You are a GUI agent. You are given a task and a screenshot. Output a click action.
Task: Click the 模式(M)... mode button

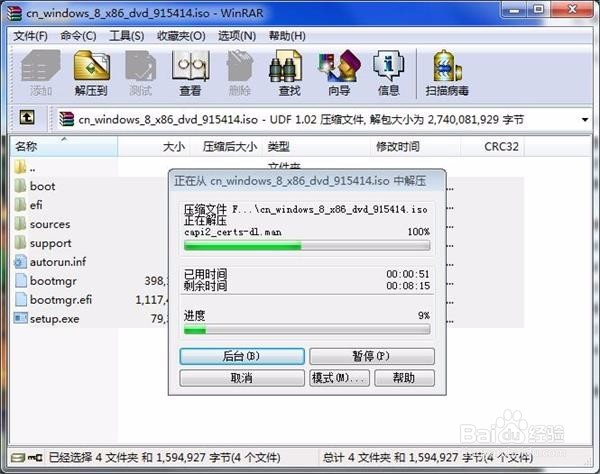339,378
